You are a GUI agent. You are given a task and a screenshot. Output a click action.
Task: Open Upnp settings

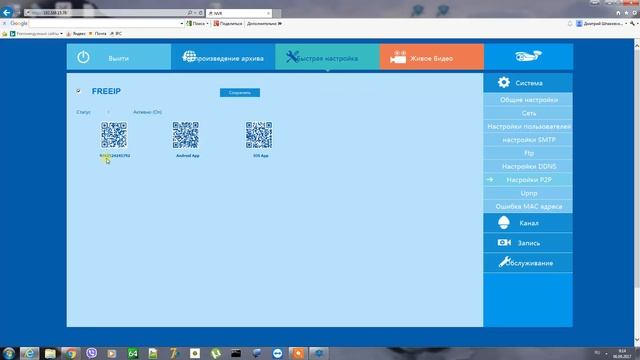[528, 193]
